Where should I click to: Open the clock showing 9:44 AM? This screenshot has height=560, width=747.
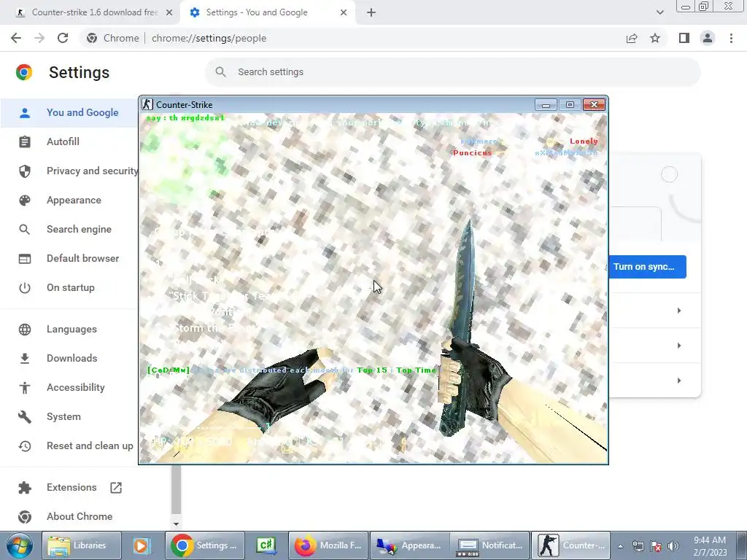(710, 546)
